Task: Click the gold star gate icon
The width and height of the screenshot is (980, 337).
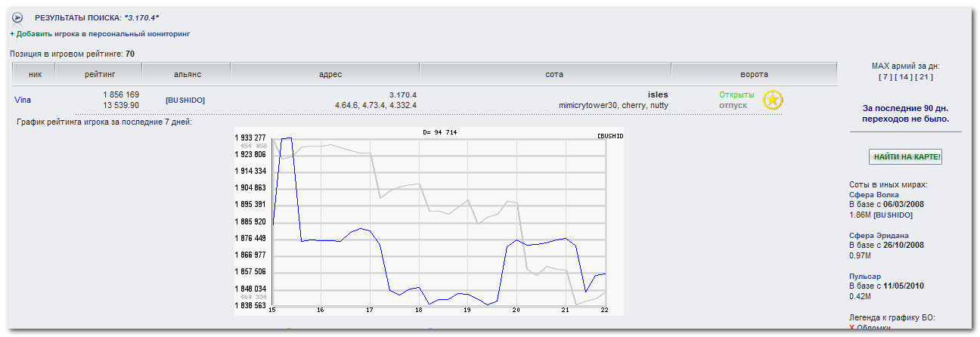Action: (773, 100)
